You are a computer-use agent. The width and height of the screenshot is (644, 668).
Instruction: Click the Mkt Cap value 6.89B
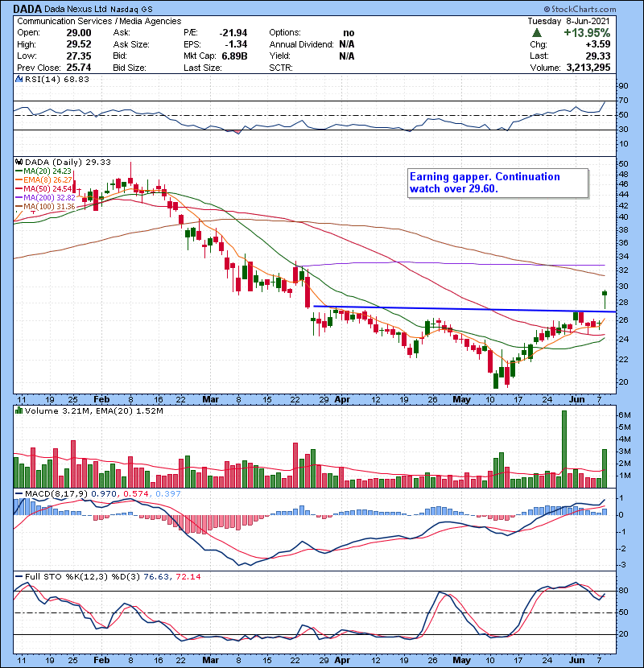coord(234,56)
